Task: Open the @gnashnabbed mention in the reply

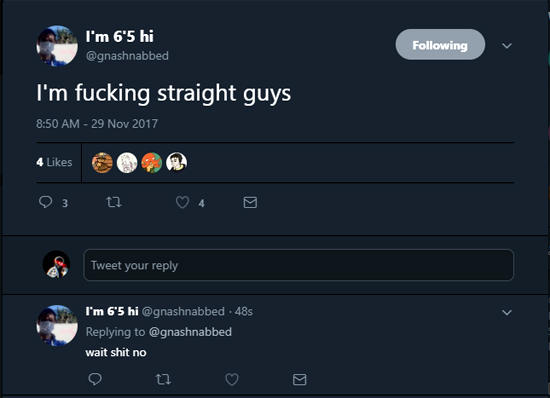Action: (x=190, y=332)
